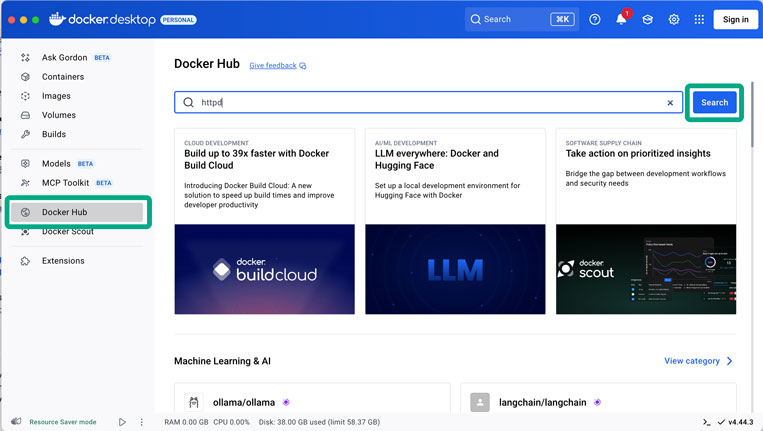Click the Images icon in sidebar
The image size is (763, 431).
click(x=25, y=96)
